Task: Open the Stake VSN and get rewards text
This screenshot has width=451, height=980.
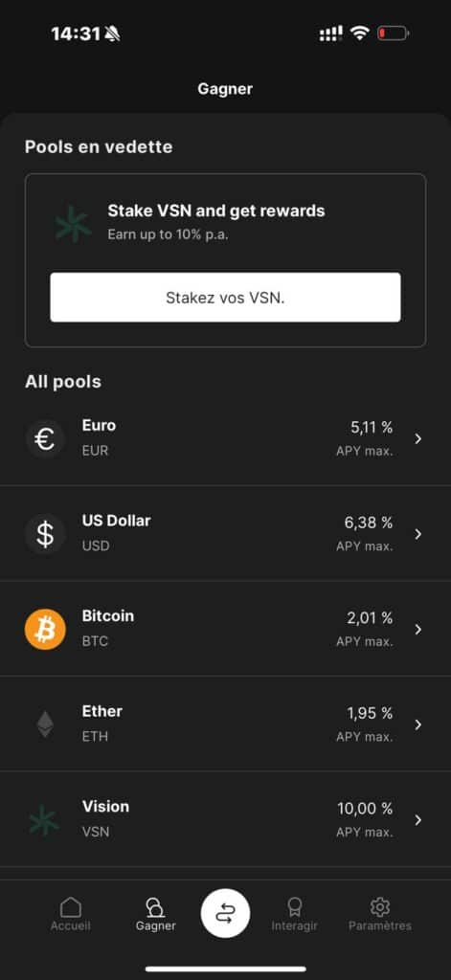Action: pos(216,211)
